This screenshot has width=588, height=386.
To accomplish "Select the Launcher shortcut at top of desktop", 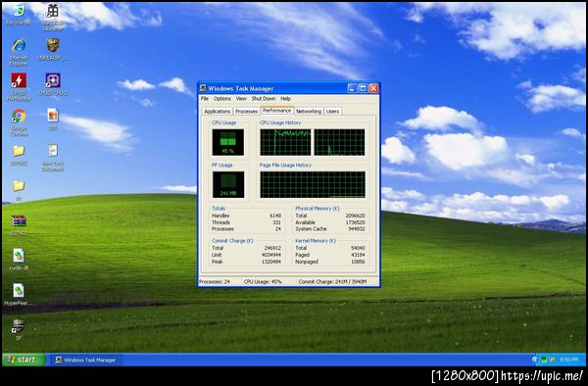I will coord(53,17).
